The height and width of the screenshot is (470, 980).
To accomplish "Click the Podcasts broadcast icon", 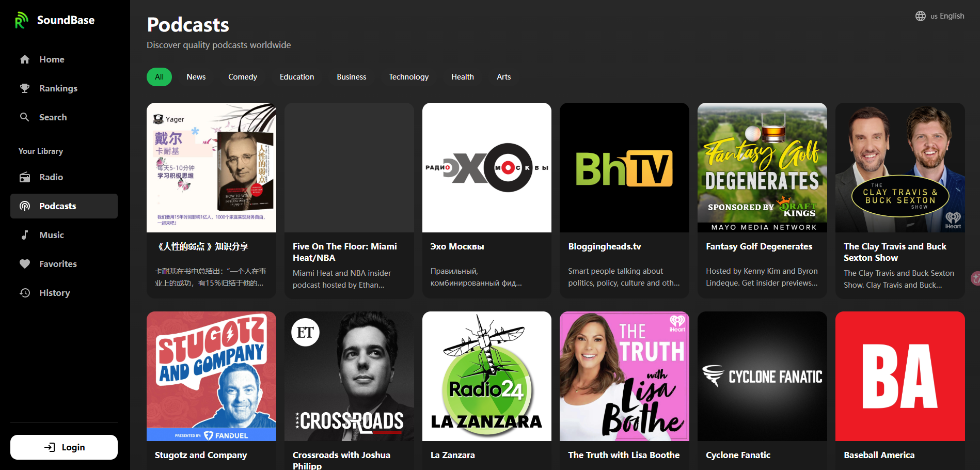I will click(25, 206).
